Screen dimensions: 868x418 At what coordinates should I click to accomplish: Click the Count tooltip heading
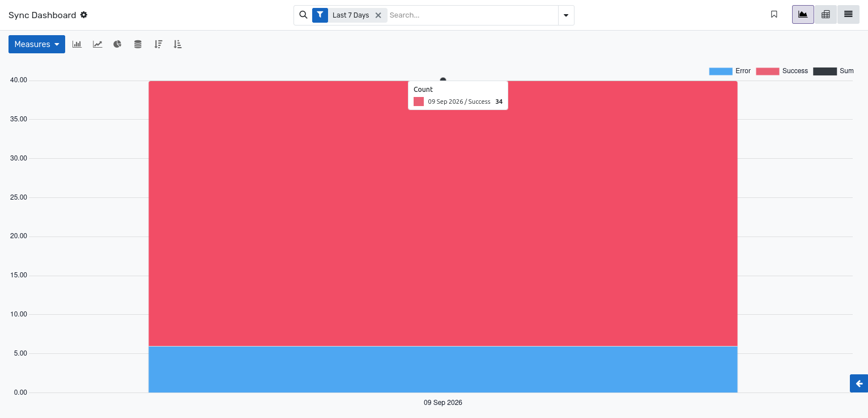[x=423, y=90]
